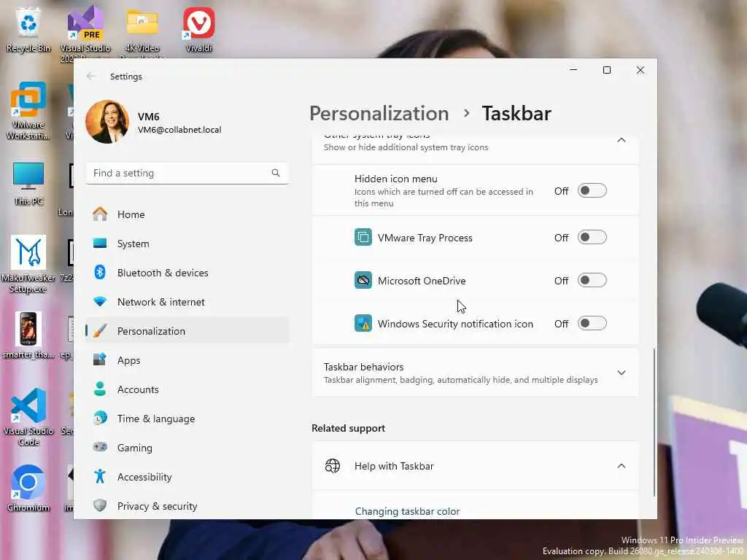Open the Recycle Bin desktop icon

tap(28, 29)
